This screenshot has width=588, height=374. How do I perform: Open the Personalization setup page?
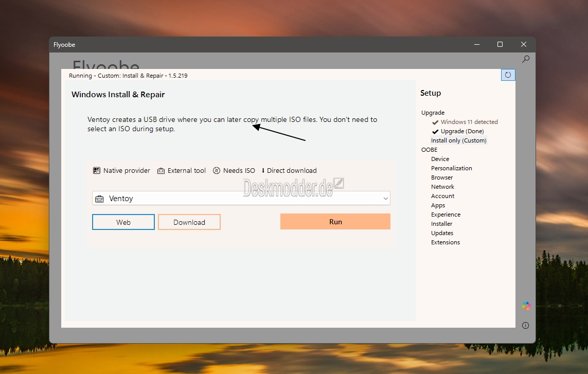point(452,168)
